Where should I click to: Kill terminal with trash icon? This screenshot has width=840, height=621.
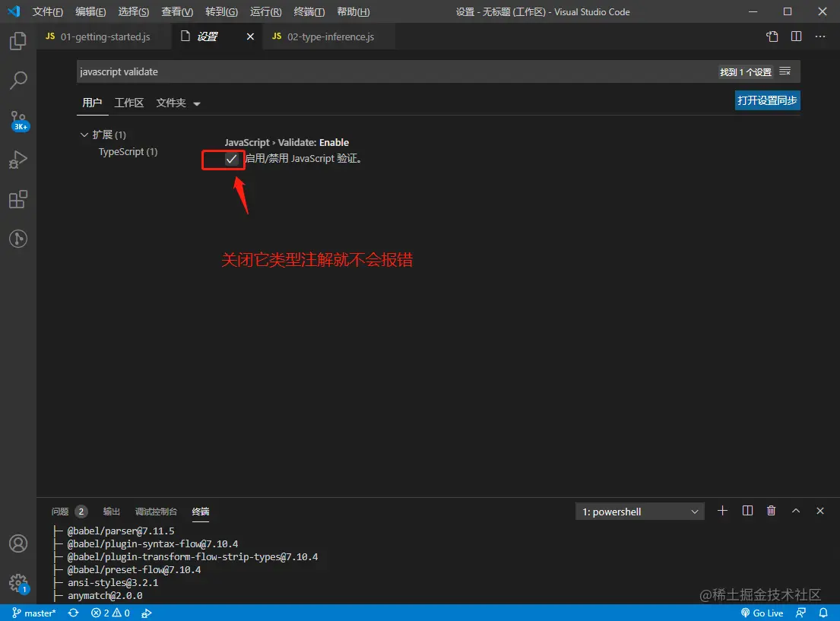(x=771, y=511)
